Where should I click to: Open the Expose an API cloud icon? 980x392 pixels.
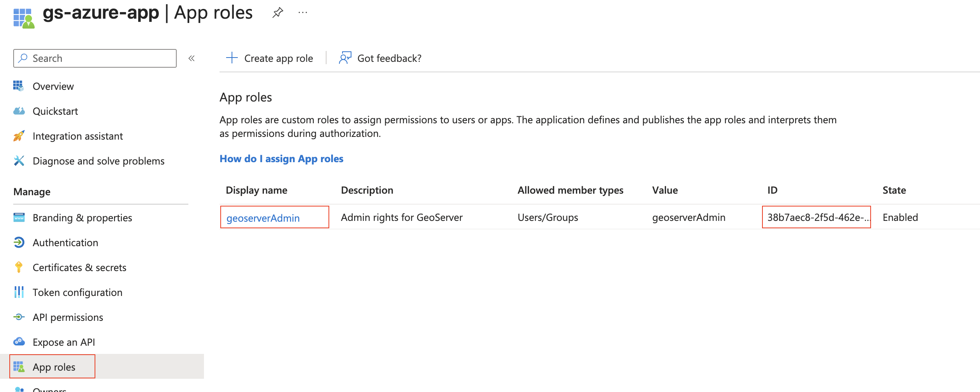pos(19,342)
